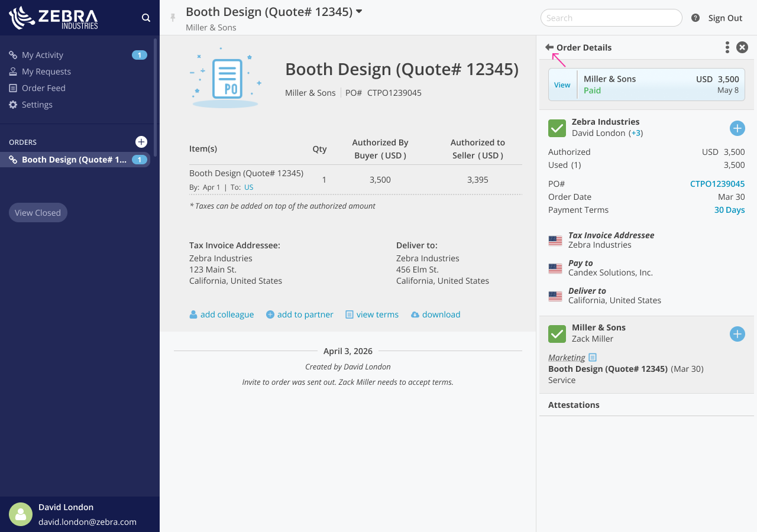Click the Paid status text
The width and height of the screenshot is (757, 532).
592,90
